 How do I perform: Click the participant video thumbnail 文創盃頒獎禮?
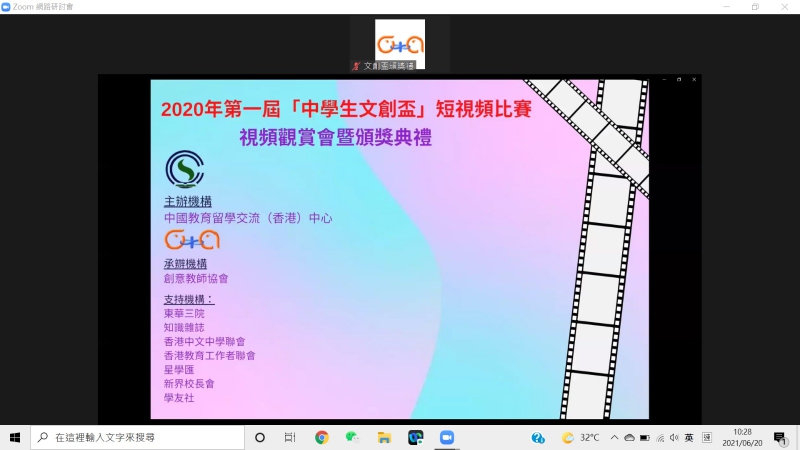click(x=400, y=44)
